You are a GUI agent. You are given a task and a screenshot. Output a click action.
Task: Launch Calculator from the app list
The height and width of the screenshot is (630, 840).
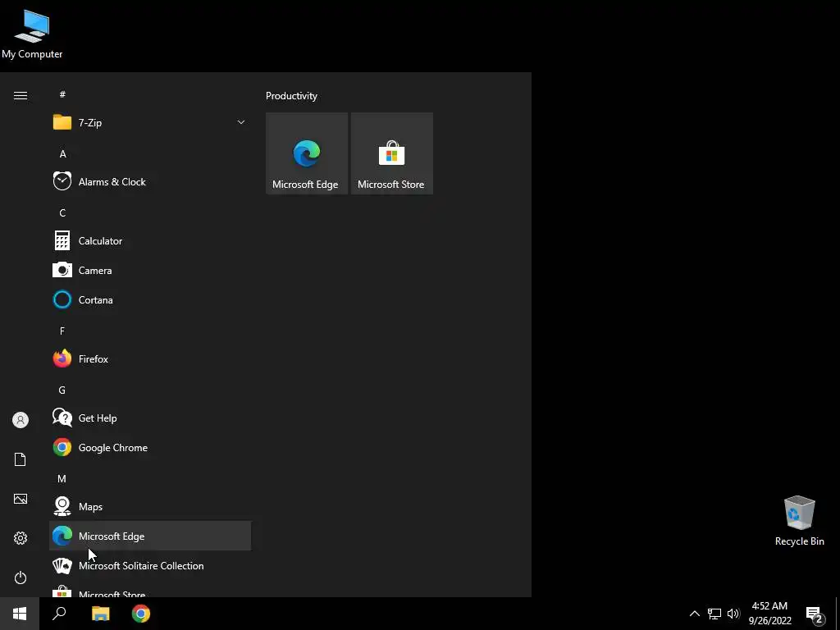point(150,240)
